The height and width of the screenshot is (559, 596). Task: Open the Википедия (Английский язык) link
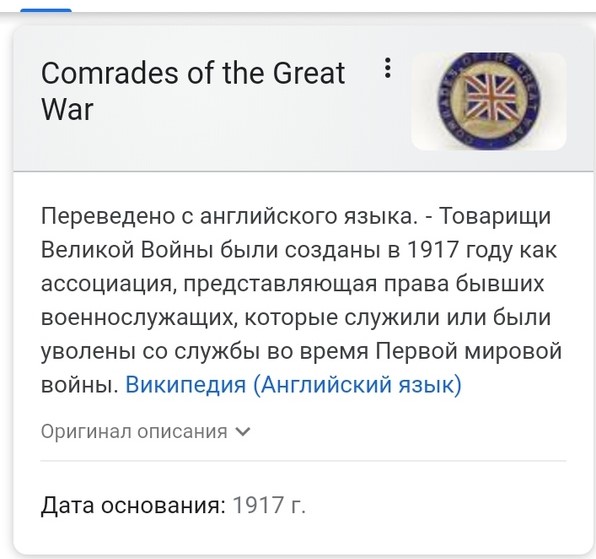pos(293,384)
